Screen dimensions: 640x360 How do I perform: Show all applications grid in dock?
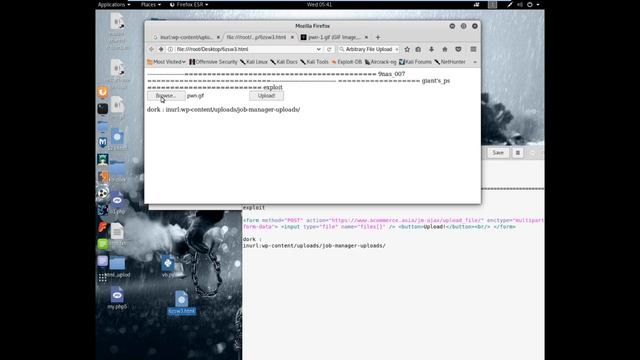[102, 278]
